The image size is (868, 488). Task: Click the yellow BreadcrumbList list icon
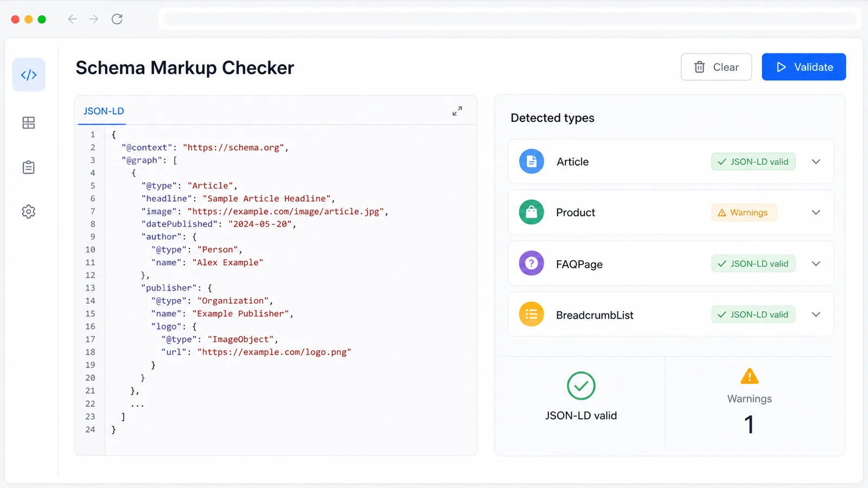pyautogui.click(x=532, y=314)
